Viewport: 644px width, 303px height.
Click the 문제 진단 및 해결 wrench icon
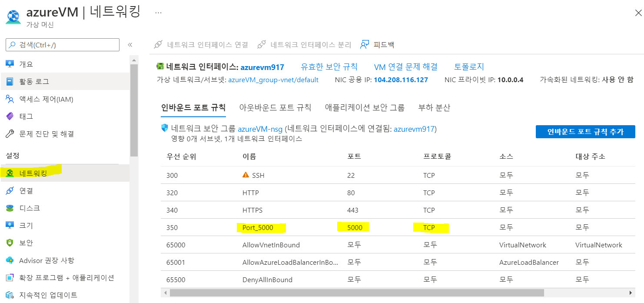pos(10,134)
